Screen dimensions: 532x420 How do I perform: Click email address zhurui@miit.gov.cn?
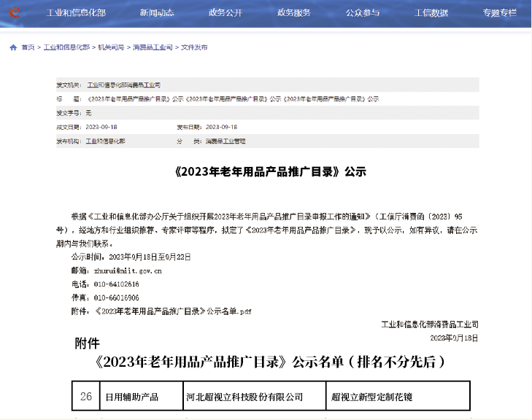pos(128,271)
